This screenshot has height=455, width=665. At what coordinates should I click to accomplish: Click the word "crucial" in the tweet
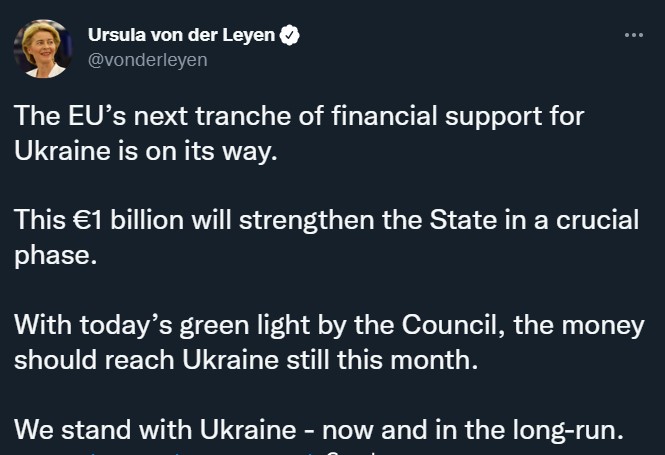pyautogui.click(x=598, y=220)
